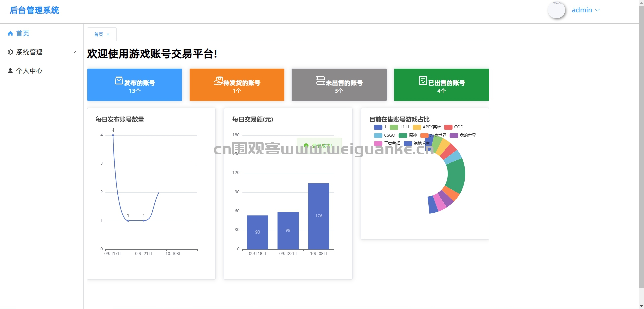Click the home icon beside 首页 in sidebar

pyautogui.click(x=10, y=33)
